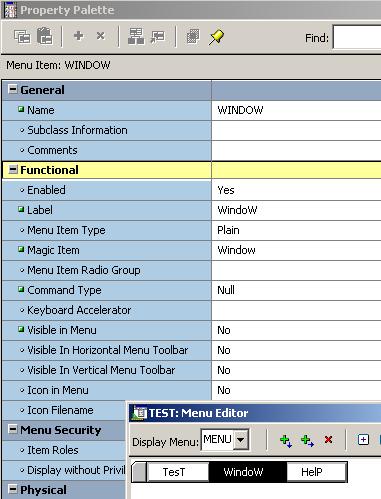This screenshot has height=499, width=381.
Task: Click the Enabled value Yes
Action: tap(226, 190)
